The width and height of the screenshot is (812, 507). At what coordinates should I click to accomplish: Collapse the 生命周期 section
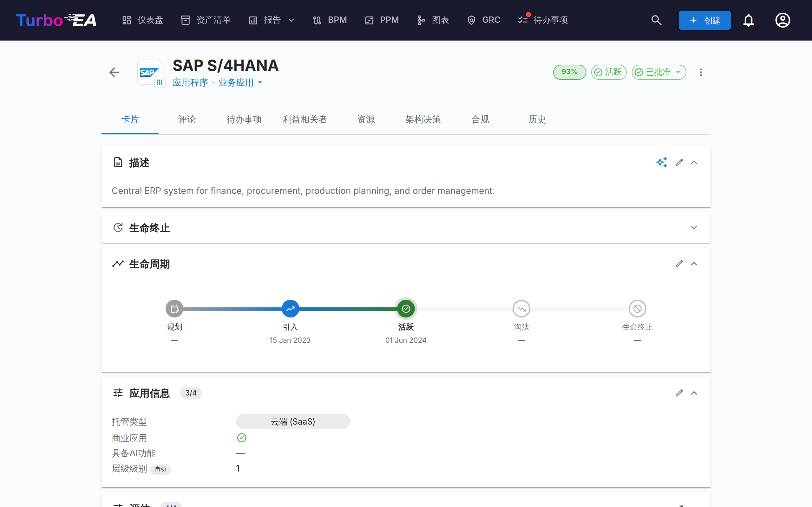694,264
